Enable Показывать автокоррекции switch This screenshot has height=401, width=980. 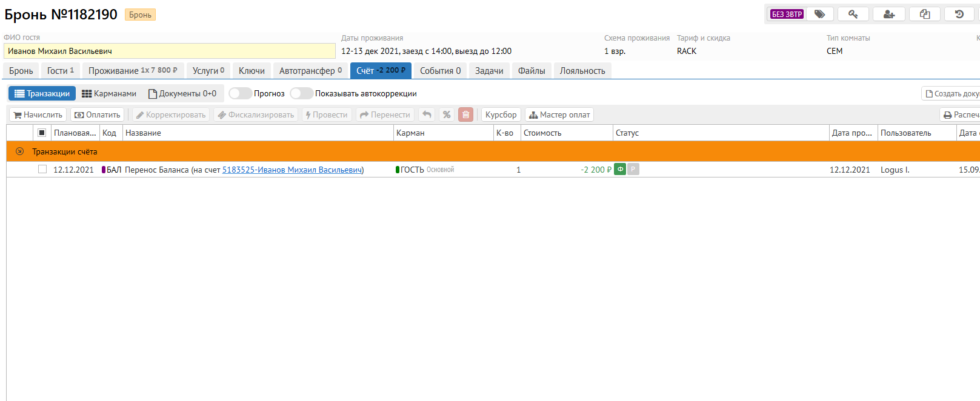click(301, 93)
